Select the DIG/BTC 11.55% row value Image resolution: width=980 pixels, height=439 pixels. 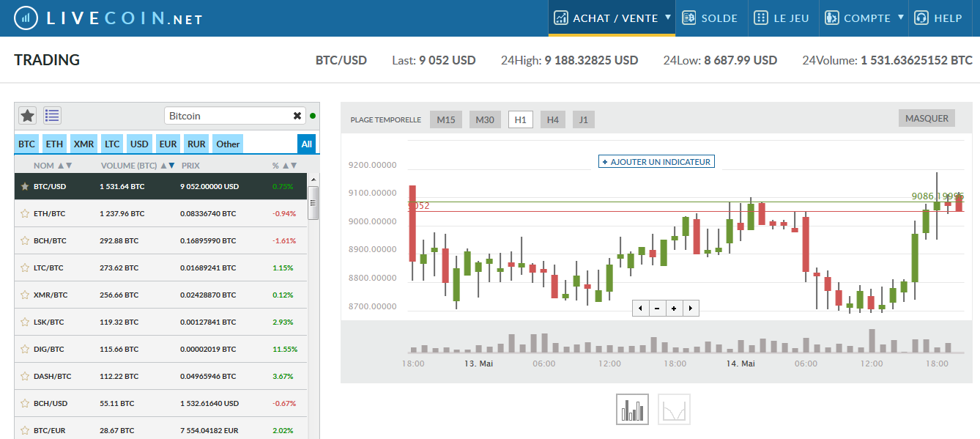(285, 350)
